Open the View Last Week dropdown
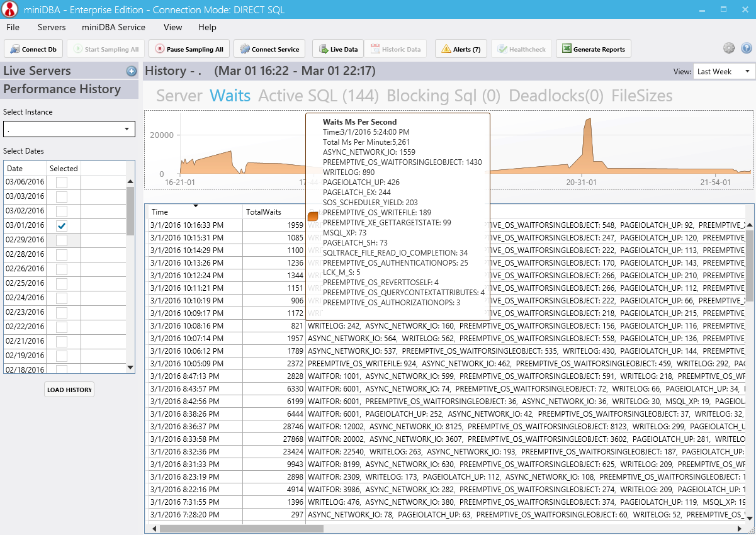 coord(724,72)
